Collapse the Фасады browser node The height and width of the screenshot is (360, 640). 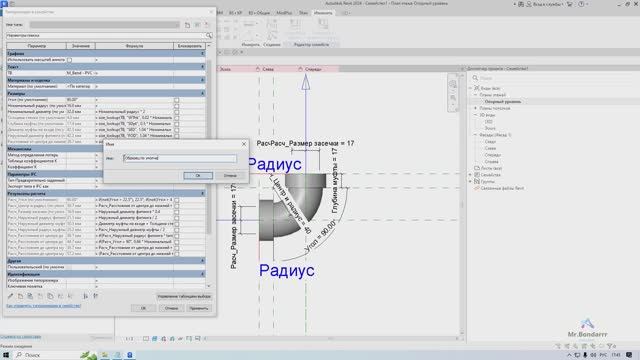pos(476,135)
